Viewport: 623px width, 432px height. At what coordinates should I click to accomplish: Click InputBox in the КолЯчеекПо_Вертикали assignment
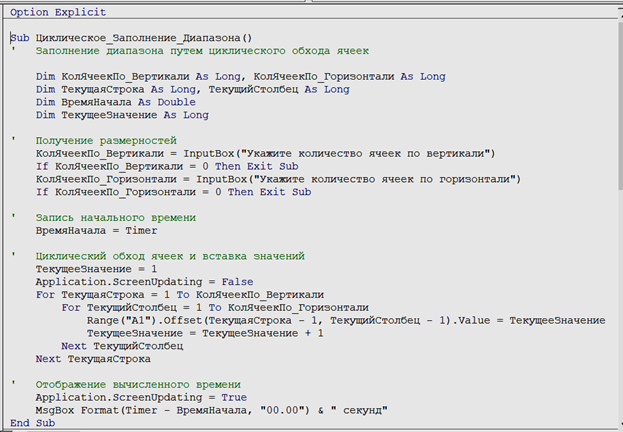pyautogui.click(x=209, y=153)
